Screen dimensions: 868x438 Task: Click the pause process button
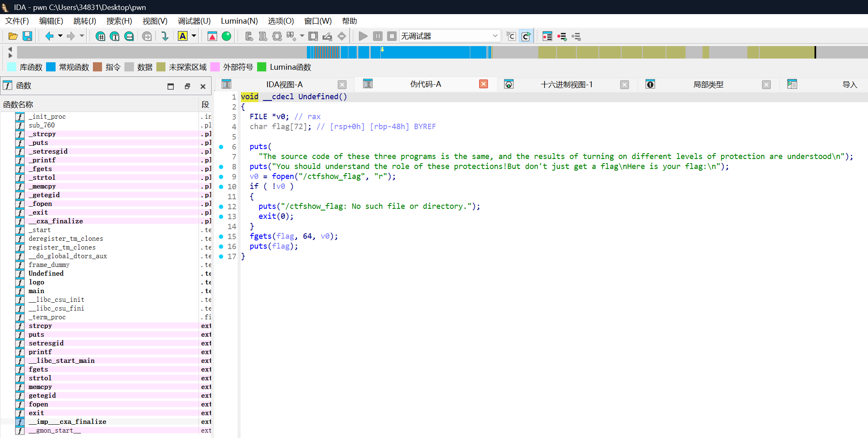coord(378,37)
